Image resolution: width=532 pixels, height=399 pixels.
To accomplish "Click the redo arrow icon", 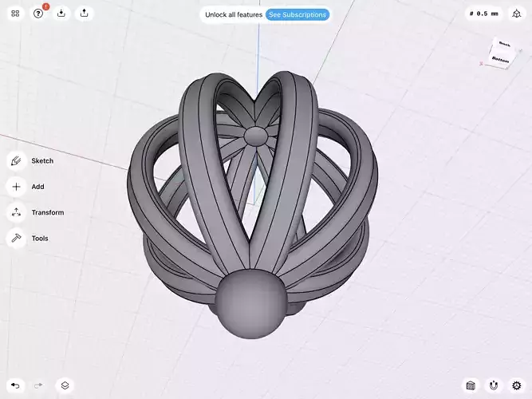I will (38, 385).
